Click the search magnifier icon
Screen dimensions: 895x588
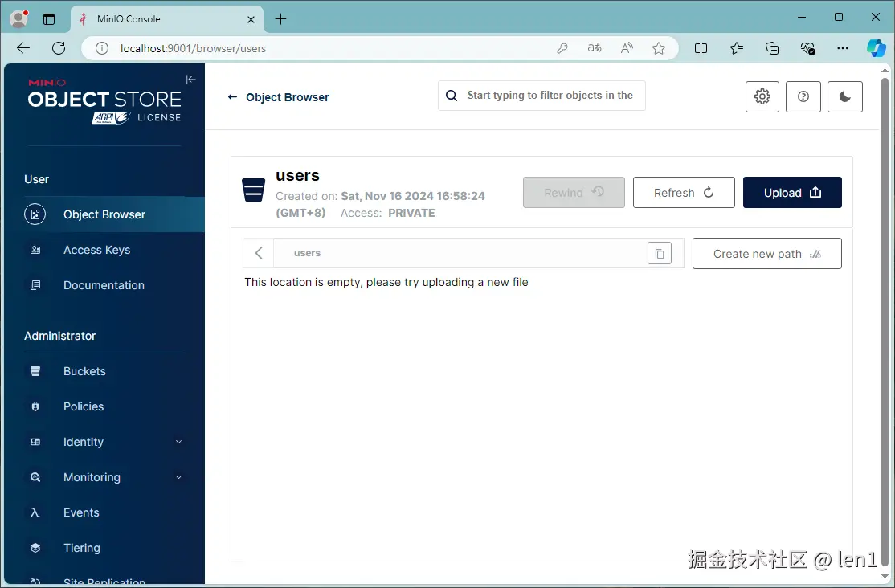point(452,96)
